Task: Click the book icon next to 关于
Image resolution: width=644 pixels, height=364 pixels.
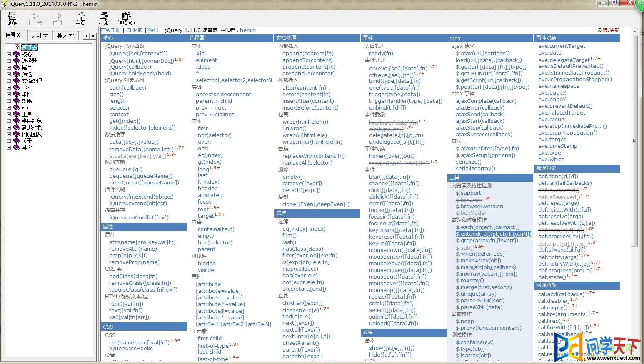Action: pos(17,141)
